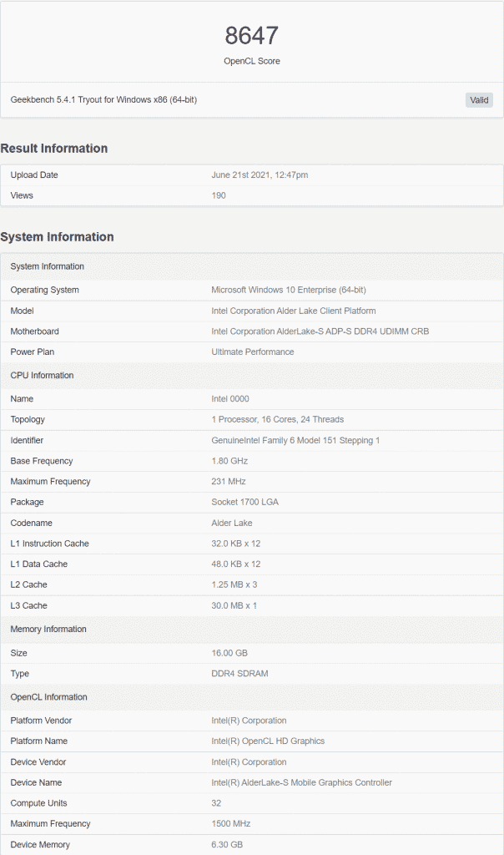504x855 pixels.
Task: Select the 8647 OpenCL score number
Action: (252, 35)
